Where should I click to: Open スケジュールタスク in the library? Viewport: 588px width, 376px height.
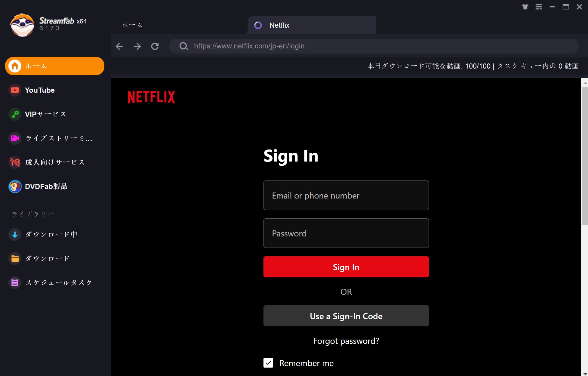55,282
